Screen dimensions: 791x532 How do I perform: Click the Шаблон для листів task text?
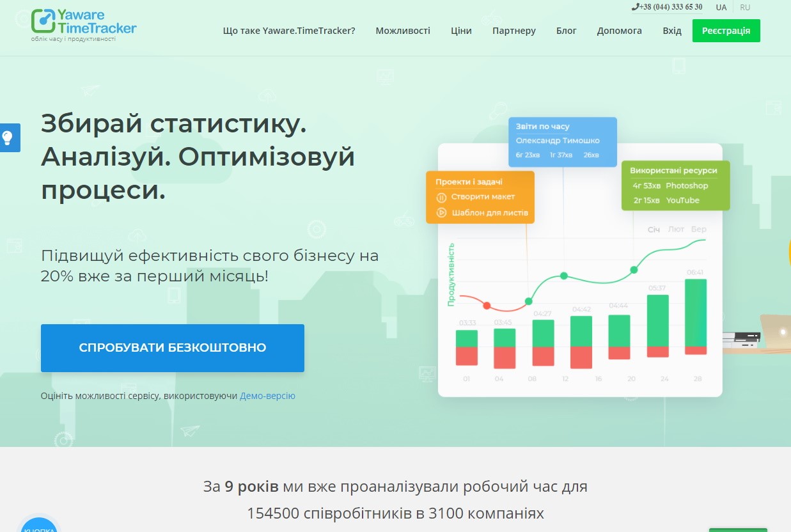pyautogui.click(x=490, y=212)
